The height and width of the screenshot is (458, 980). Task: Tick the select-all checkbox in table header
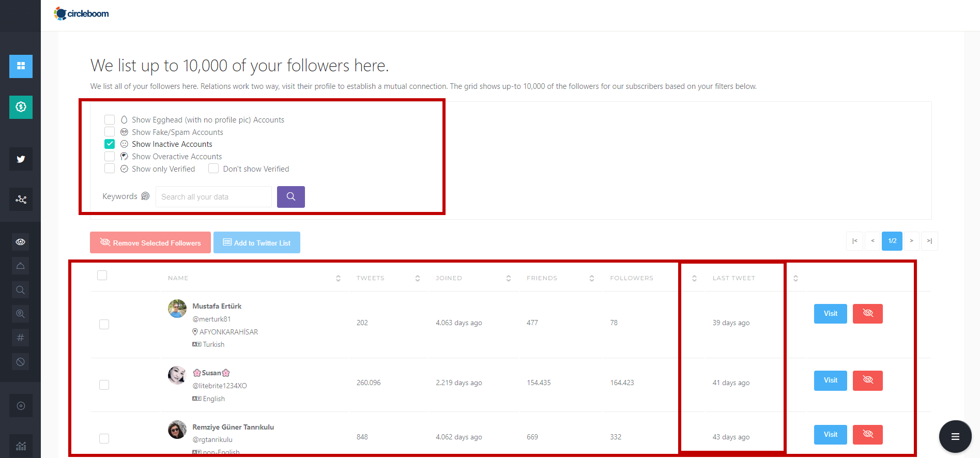pyautogui.click(x=102, y=276)
